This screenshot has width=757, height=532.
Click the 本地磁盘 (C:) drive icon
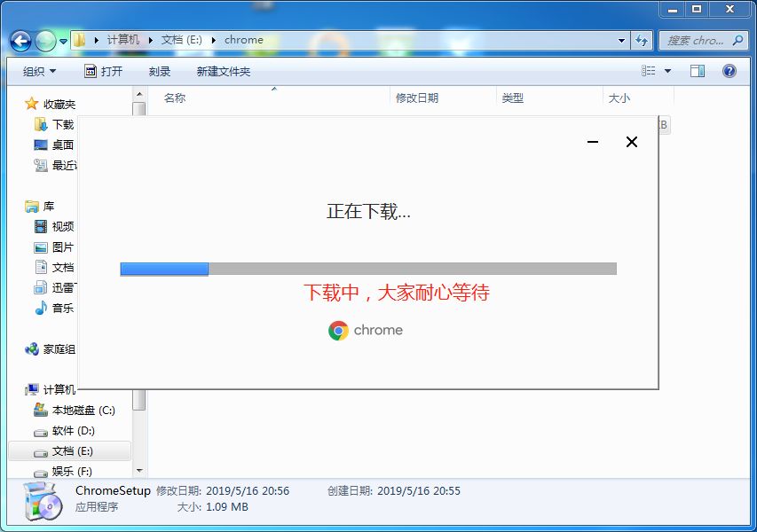pyautogui.click(x=41, y=410)
